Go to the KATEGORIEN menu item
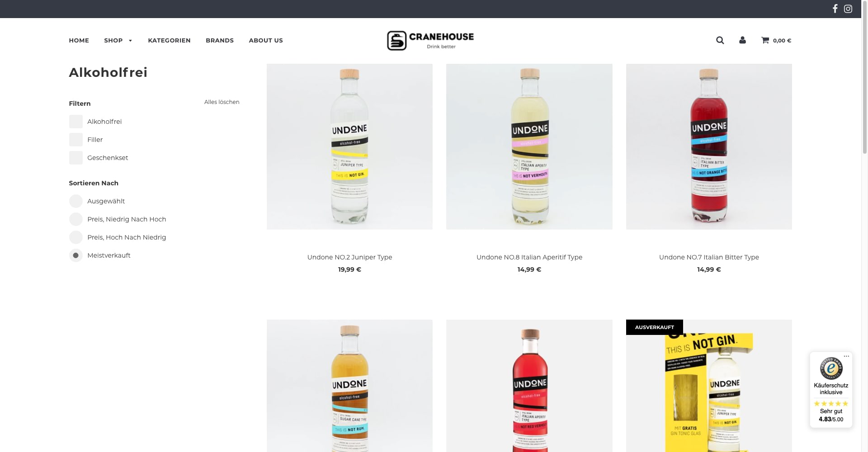This screenshot has width=868, height=452. point(169,40)
